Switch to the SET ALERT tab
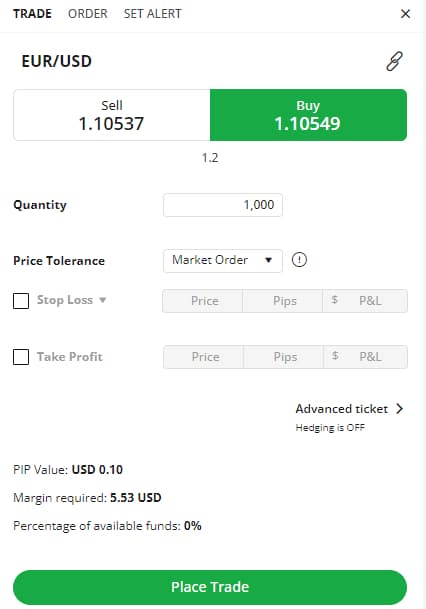 (x=152, y=14)
